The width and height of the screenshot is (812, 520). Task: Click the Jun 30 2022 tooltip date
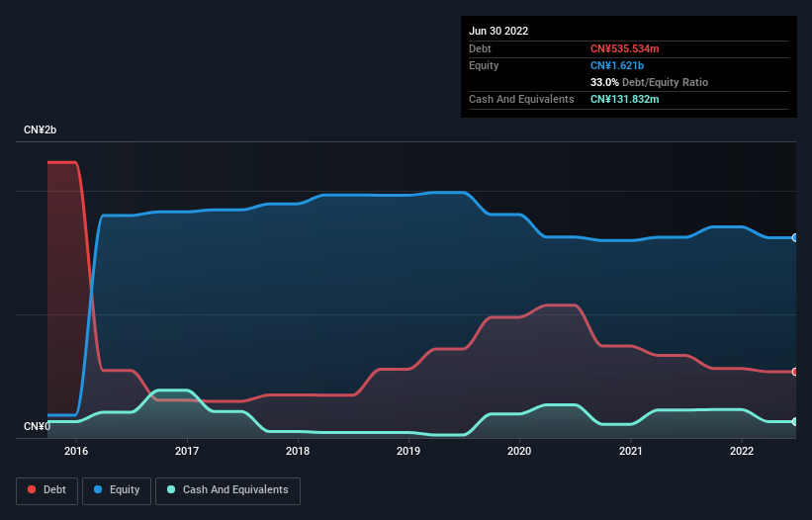pos(498,31)
